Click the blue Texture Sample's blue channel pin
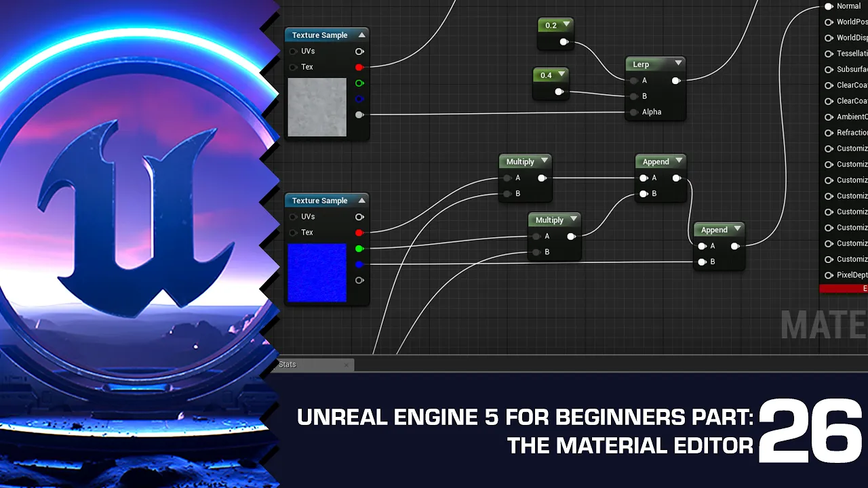The height and width of the screenshot is (488, 868). (359, 264)
